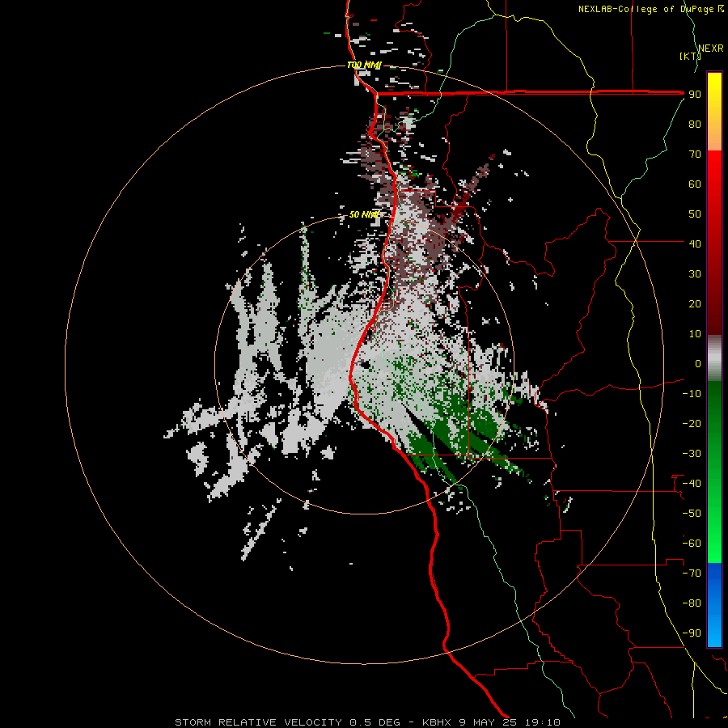Click the 40 value on the velocity scale
Viewport: 728px width, 728px height.
(695, 244)
